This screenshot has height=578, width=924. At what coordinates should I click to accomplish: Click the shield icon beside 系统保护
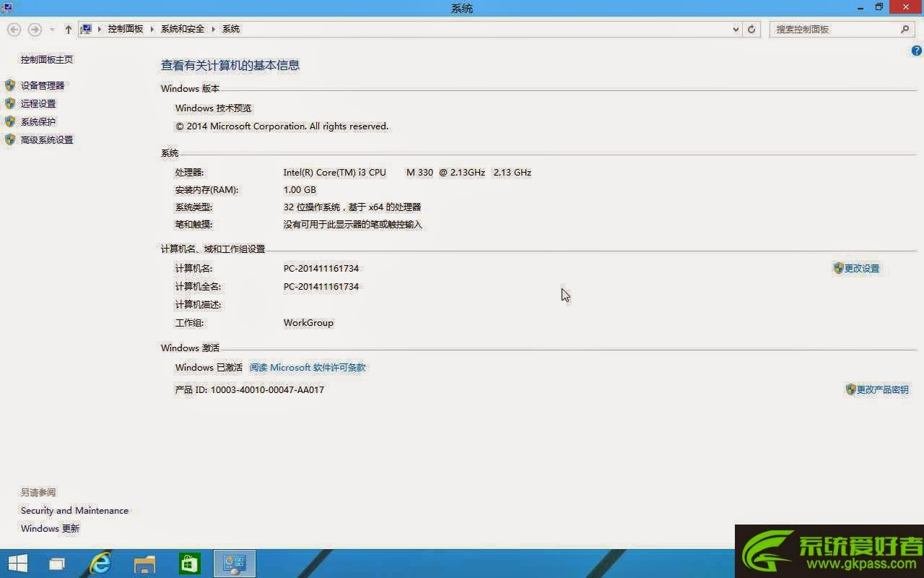10,121
